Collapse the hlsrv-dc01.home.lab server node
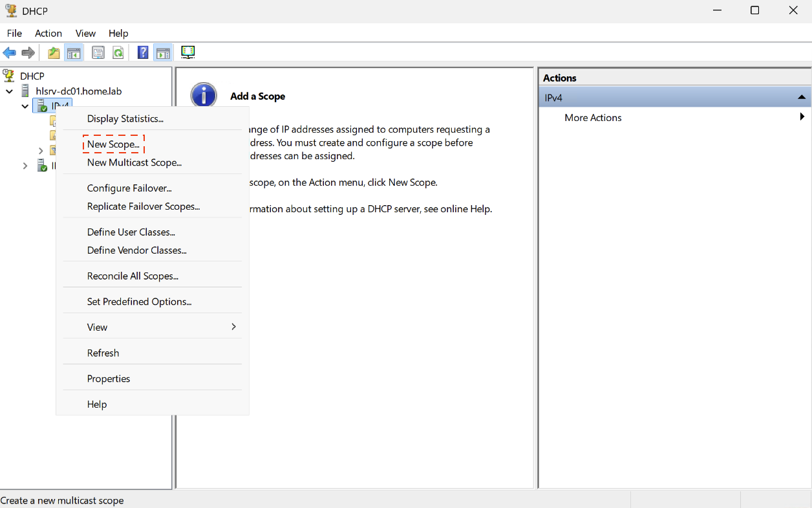The width and height of the screenshot is (812, 508). [10, 91]
